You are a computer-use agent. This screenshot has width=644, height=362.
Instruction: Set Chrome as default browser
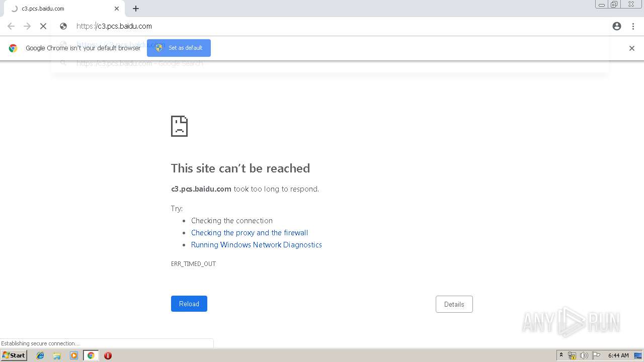pyautogui.click(x=179, y=48)
